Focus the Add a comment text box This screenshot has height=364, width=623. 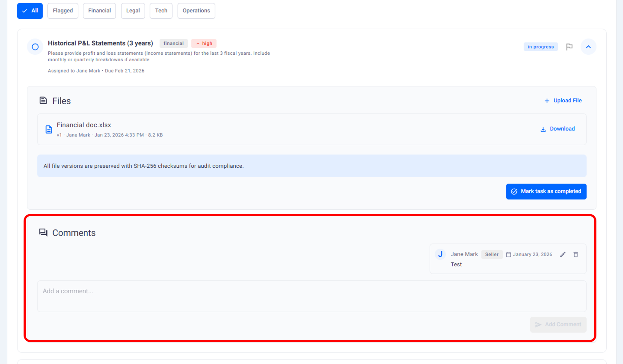coord(311,296)
